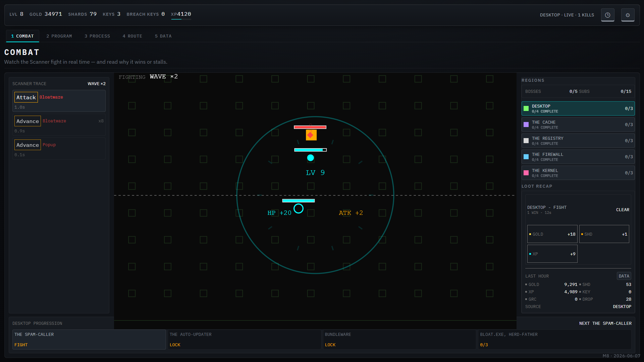The width and height of the screenshot is (644, 362).
Task: Click the HP +20 floating text
Action: [279, 213]
